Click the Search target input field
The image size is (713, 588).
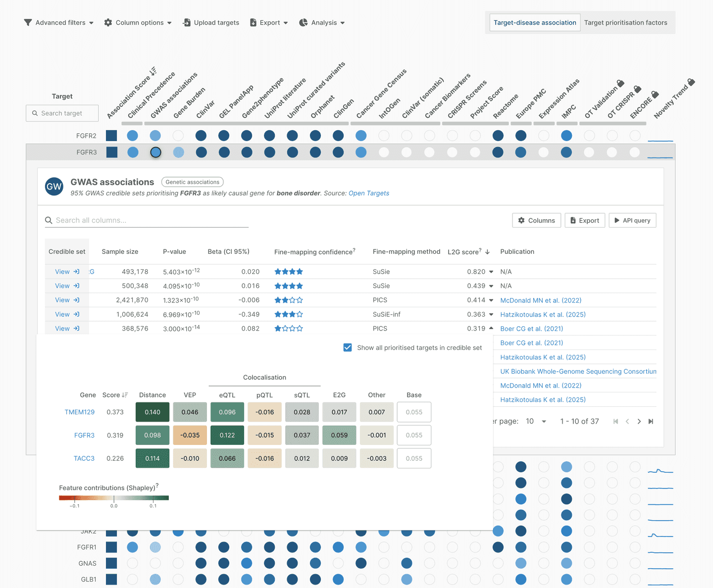point(62,113)
